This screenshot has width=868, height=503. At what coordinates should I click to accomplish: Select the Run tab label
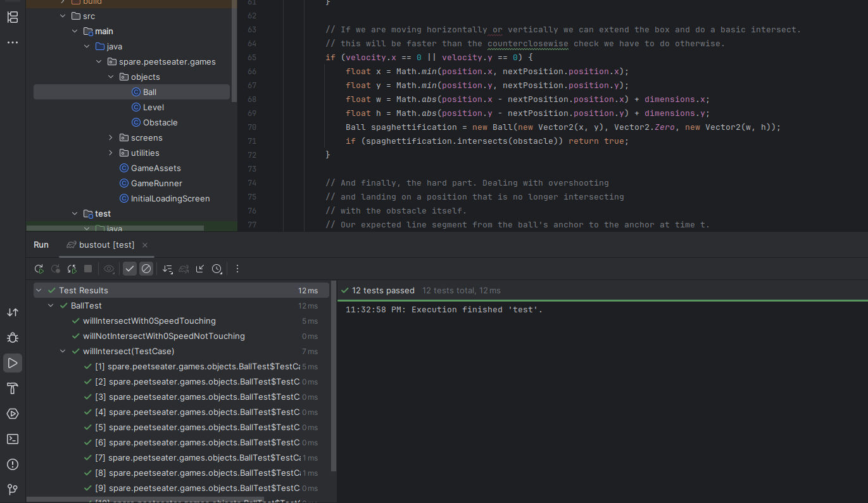[x=41, y=245]
